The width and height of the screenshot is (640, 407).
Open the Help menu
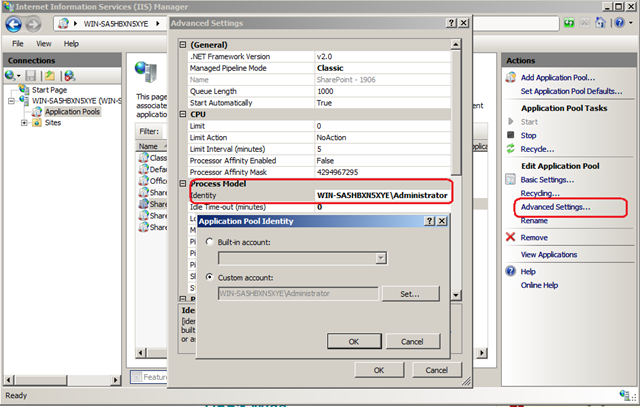pyautogui.click(x=71, y=44)
